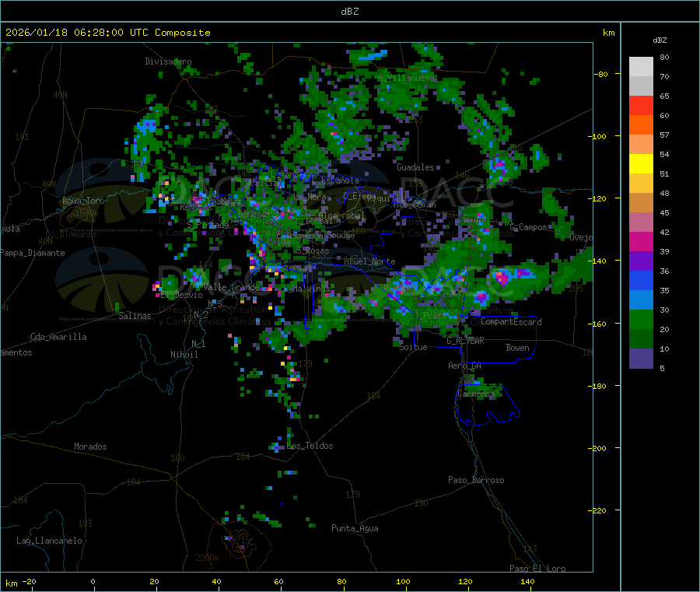Click the yellow 51–54 dBZ legend swatch
This screenshot has width=700, height=592.
click(x=641, y=164)
